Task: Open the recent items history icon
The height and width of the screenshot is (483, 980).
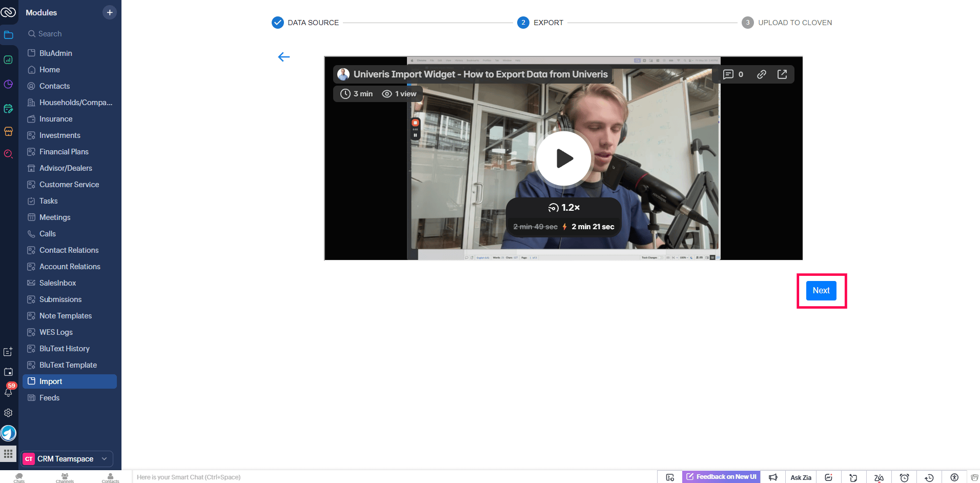Action: 929,477
